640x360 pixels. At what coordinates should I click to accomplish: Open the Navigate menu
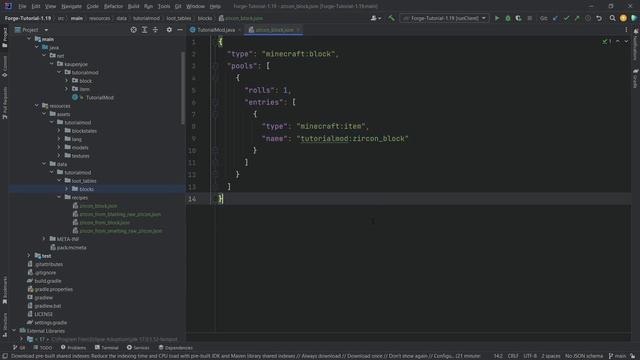point(71,6)
